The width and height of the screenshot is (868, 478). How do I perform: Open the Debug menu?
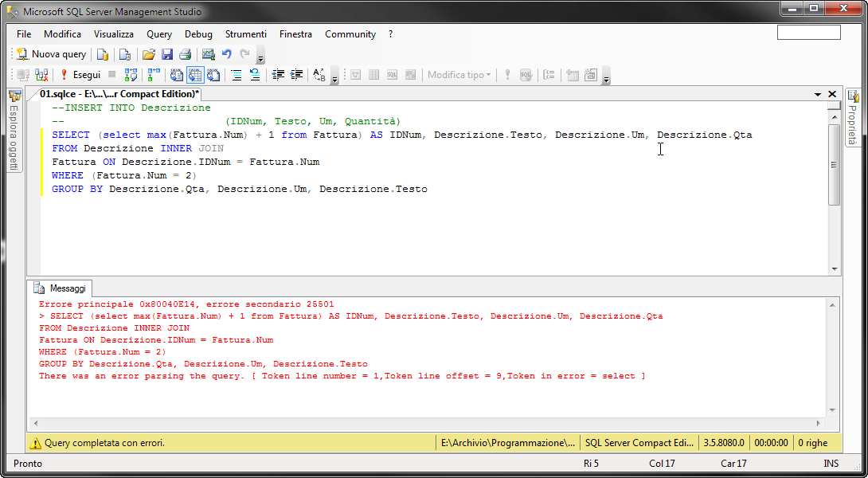tap(199, 33)
